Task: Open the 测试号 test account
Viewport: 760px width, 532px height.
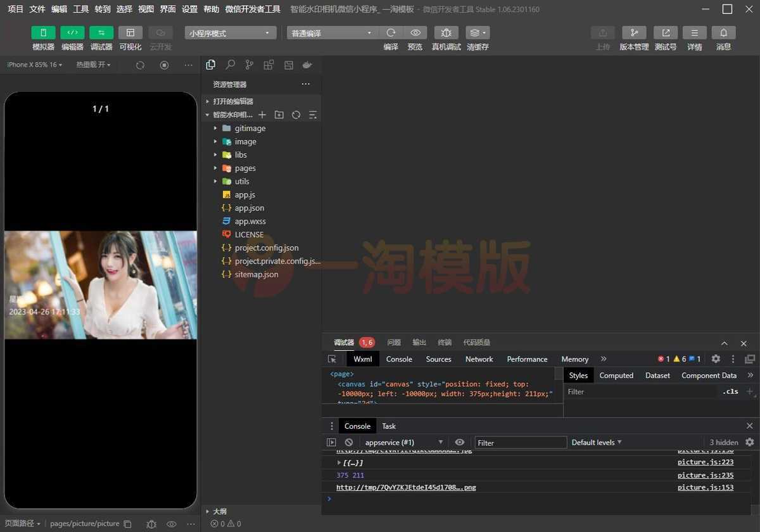Action: [666, 33]
